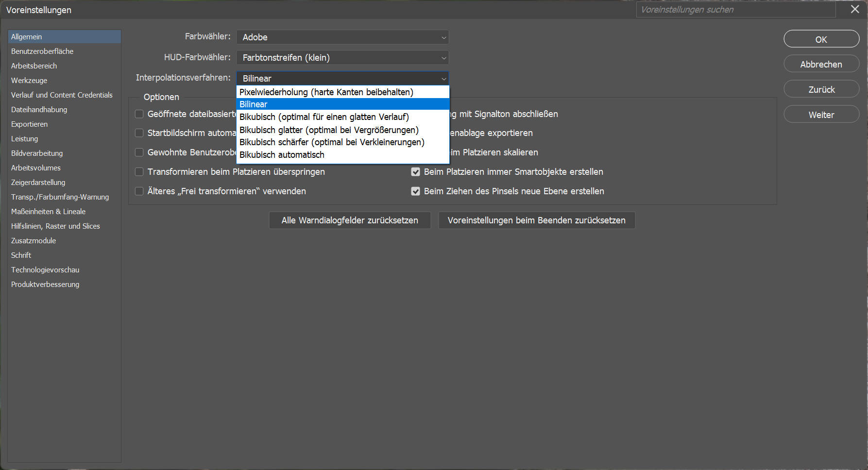Choose Bikubisch glatter for Vergrößerungen

342,130
